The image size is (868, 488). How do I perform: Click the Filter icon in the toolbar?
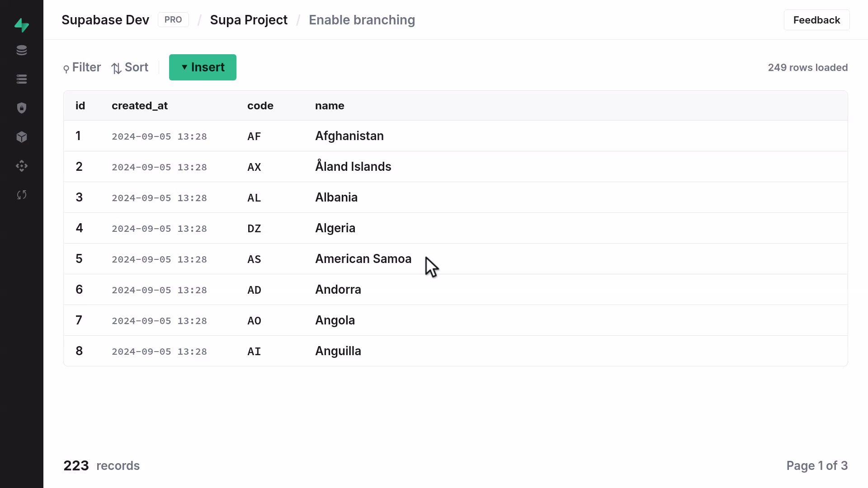[66, 69]
